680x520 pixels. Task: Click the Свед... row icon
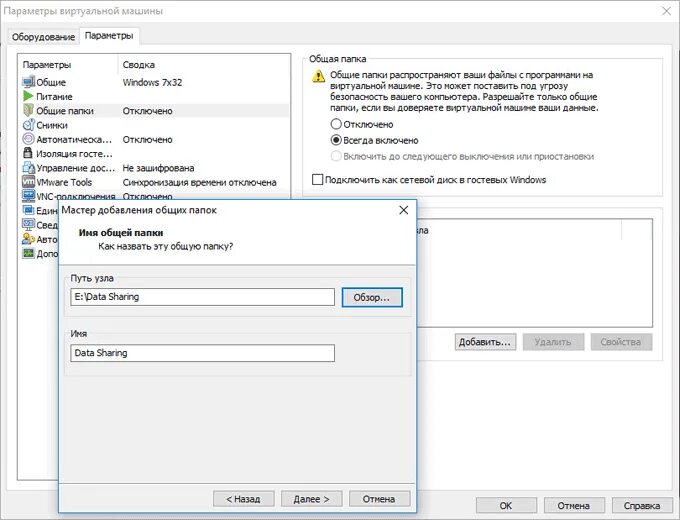[x=29, y=225]
